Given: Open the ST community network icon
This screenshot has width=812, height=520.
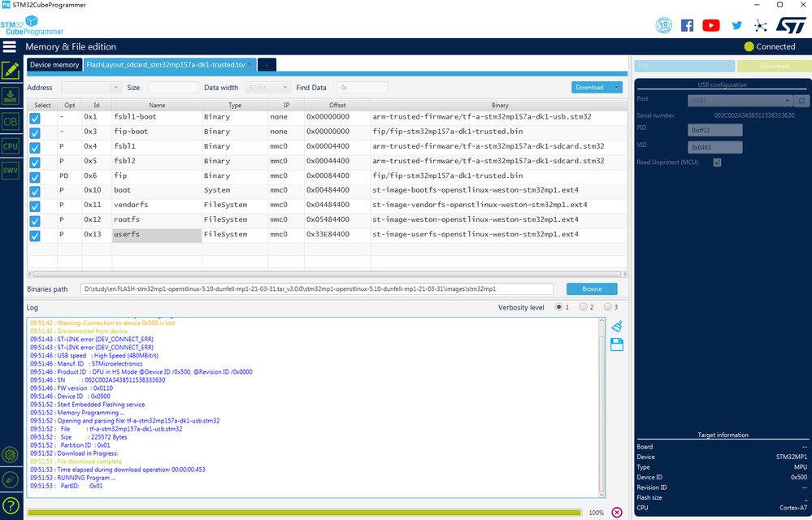Looking at the screenshot, I should 760,25.
